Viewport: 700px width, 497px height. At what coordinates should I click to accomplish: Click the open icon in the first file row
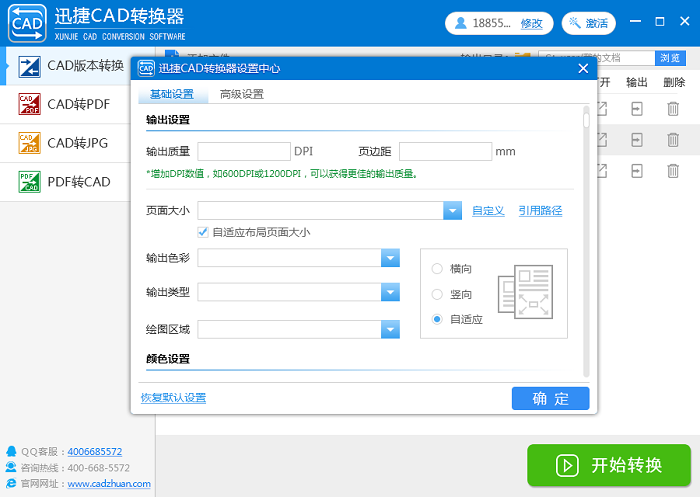click(602, 109)
